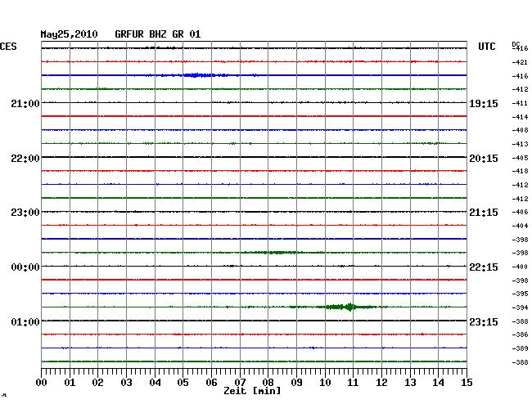The width and height of the screenshot is (532, 404).
Task: Pick minute 05 on the time axis
Action: (183, 382)
